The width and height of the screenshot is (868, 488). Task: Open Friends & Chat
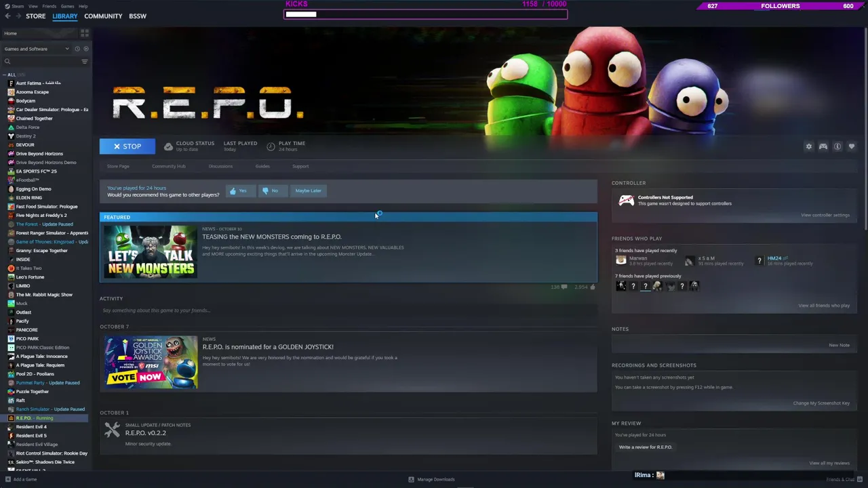pyautogui.click(x=840, y=479)
